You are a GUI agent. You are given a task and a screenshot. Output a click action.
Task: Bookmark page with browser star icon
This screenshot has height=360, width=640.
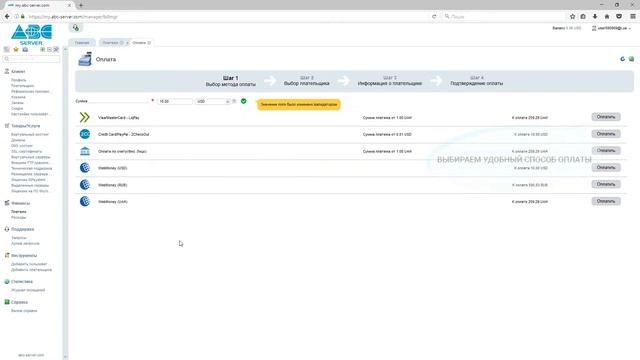click(x=572, y=16)
